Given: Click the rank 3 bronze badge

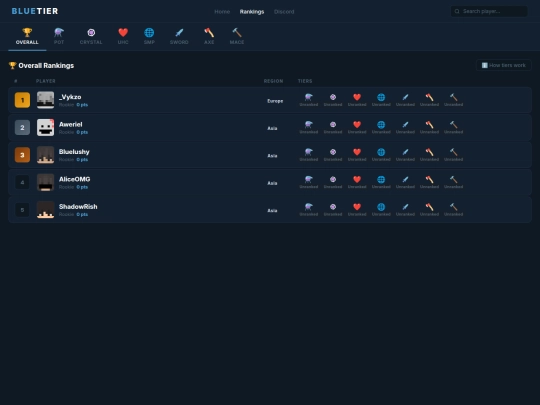Looking at the screenshot, I should [x=22, y=155].
